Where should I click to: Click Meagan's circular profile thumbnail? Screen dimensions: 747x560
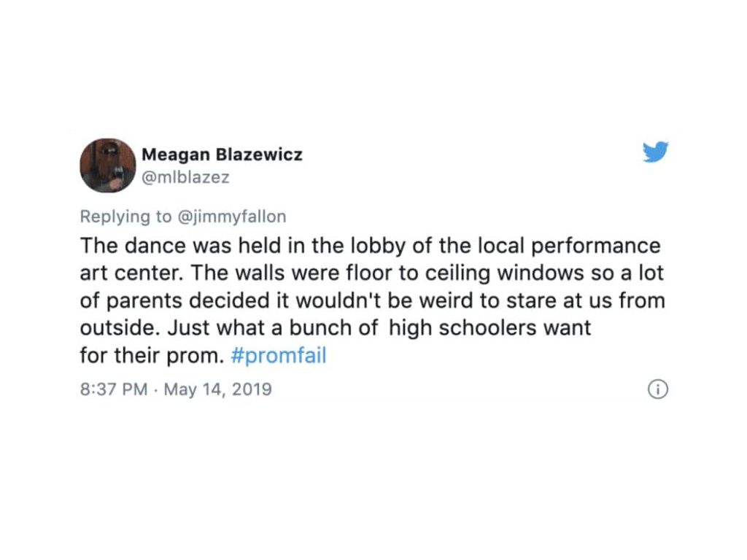pyautogui.click(x=107, y=166)
